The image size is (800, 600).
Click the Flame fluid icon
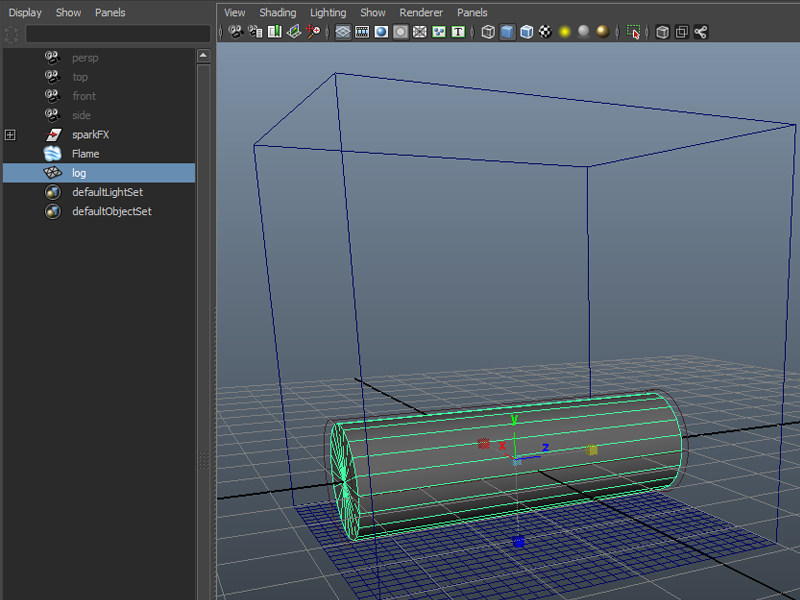53,154
